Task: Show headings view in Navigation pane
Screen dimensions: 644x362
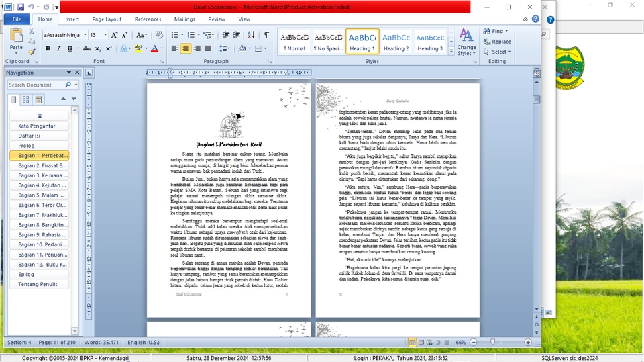Action: click(14, 99)
